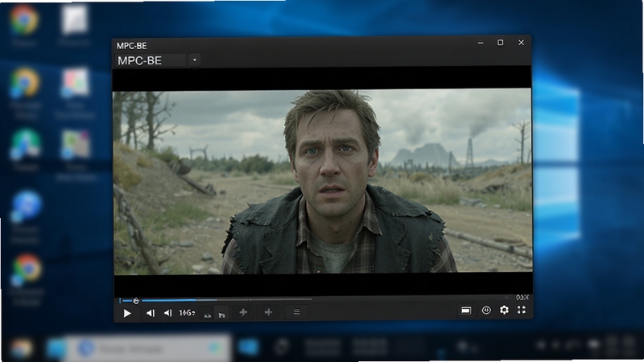
Task: Click the speaker-like icon just before the 16G label
Action: (167, 313)
